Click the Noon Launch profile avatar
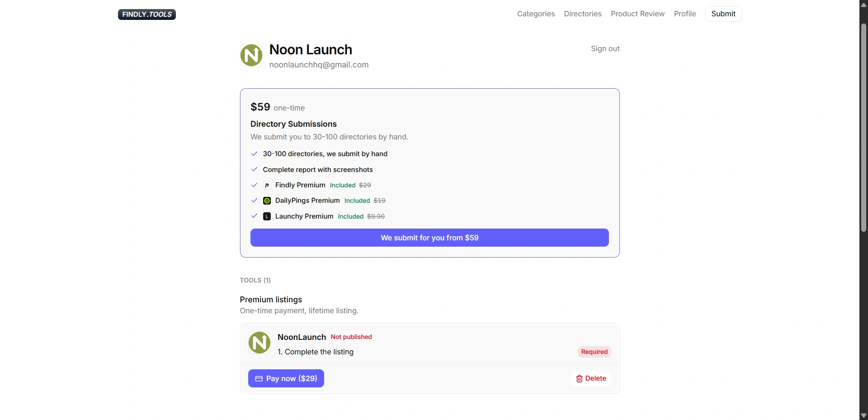This screenshot has height=420, width=868. (251, 55)
